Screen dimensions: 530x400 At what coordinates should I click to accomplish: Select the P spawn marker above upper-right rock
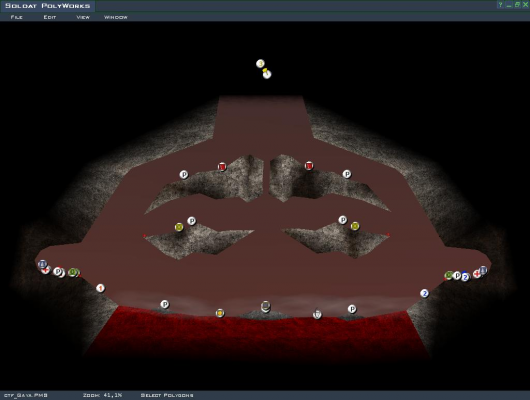347,174
